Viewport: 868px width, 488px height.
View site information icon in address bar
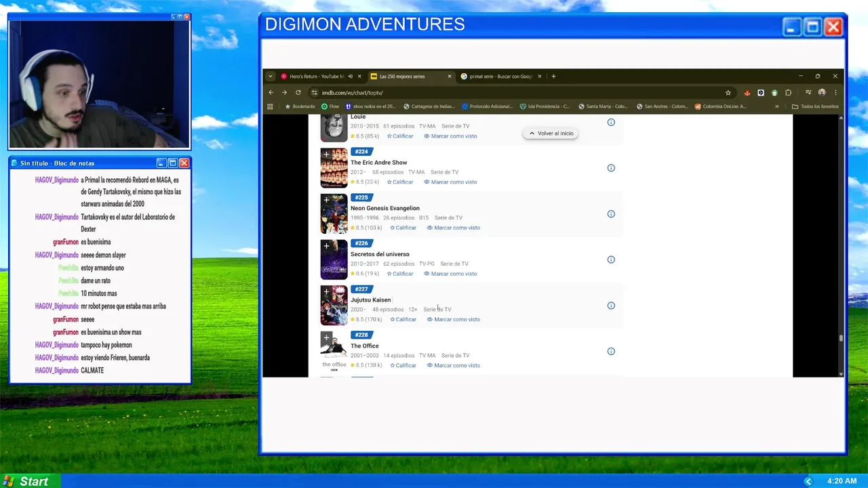coord(314,93)
